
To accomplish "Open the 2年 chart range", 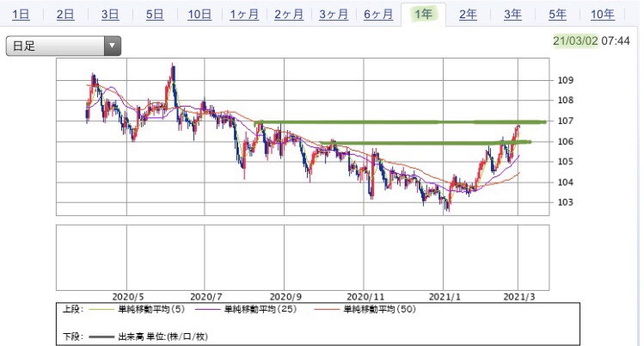I will point(468,15).
